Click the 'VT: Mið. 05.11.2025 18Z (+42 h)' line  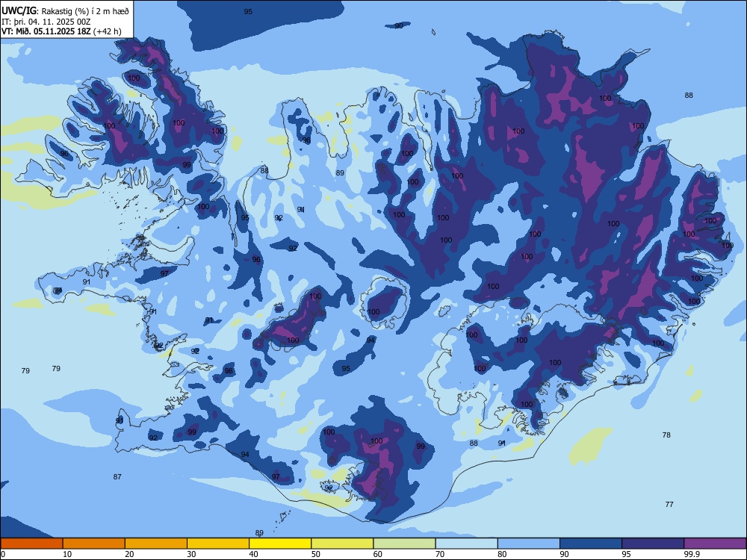[61, 31]
